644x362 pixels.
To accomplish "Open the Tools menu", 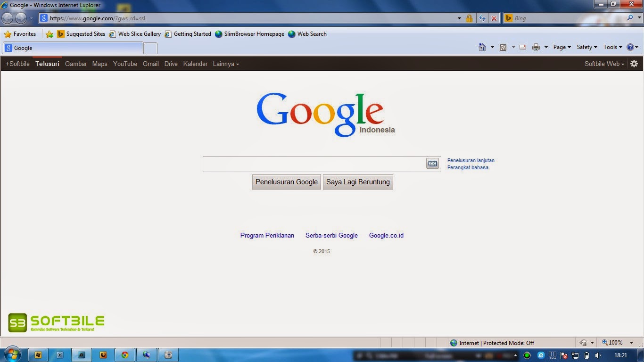I will 613,47.
